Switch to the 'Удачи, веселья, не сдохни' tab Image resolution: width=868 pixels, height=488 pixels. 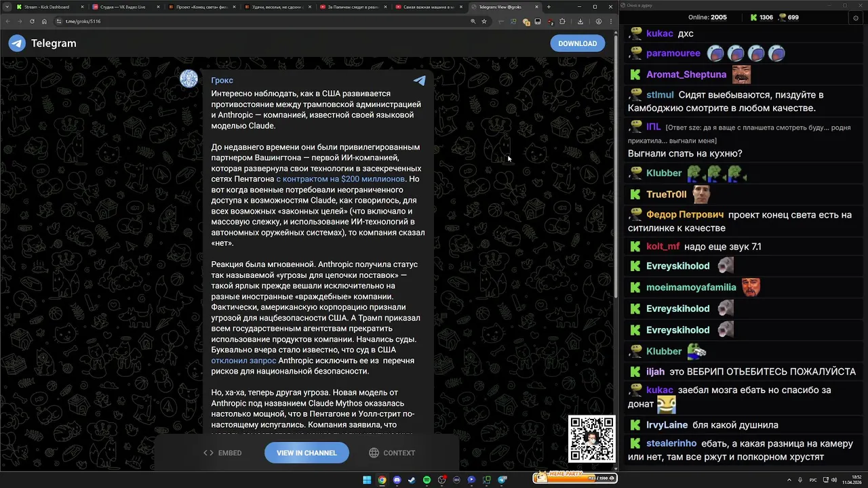(279, 7)
